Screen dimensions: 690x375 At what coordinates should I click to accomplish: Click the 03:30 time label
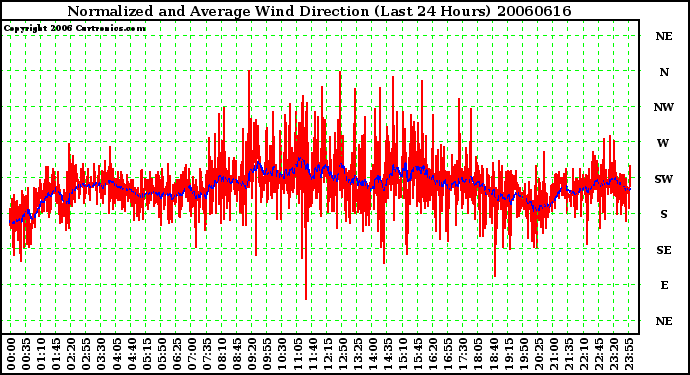(x=101, y=354)
